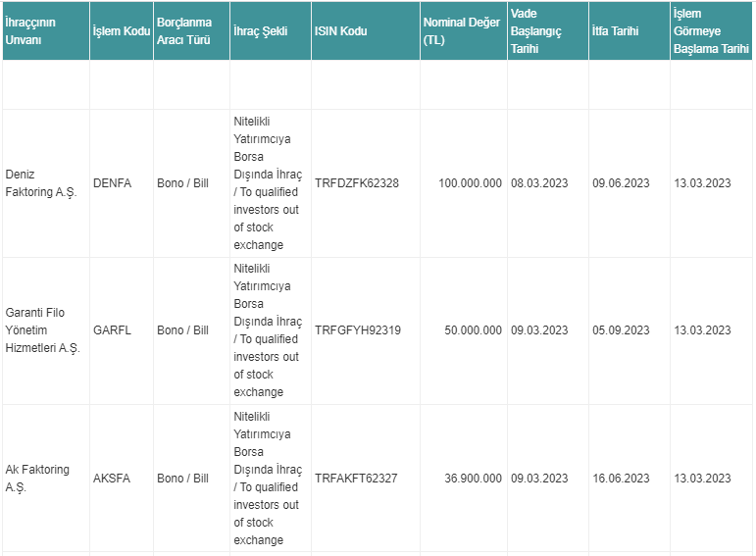The image size is (756, 556).
Task: Click the ISIN Kodu column header
Action: tap(341, 31)
